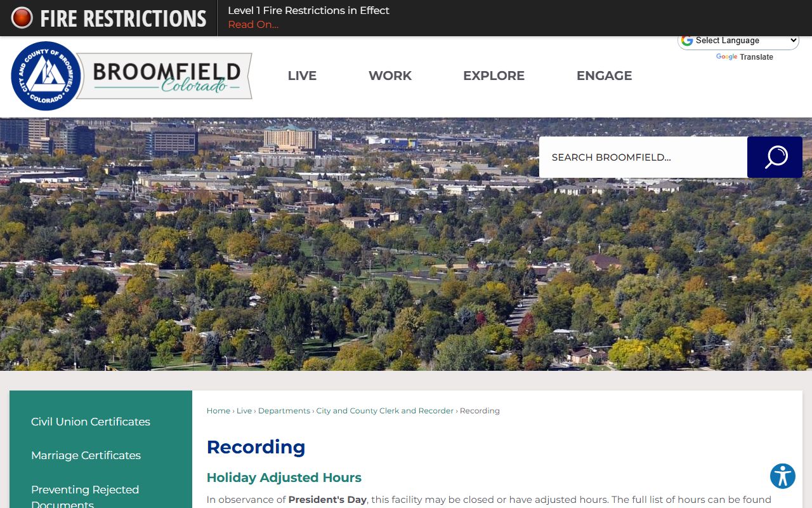Click the Google Translate logo text
The image size is (812, 508).
[745, 57]
